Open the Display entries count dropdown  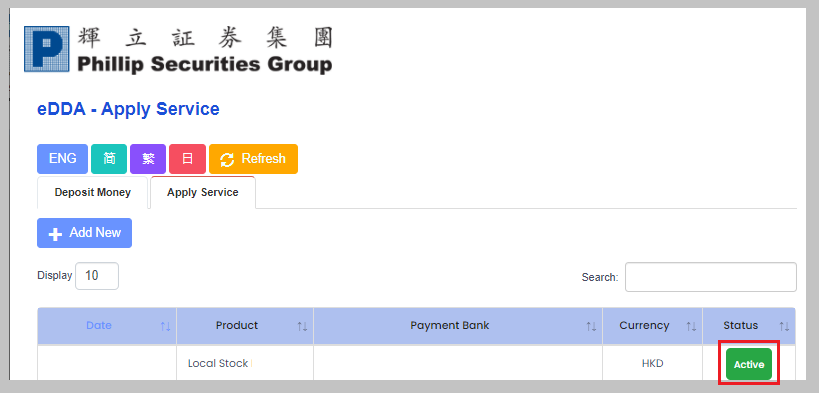[97, 276]
